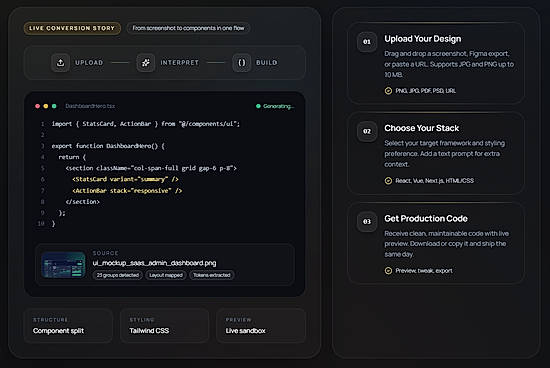Open the Live sandbox preview card
The image size is (550, 368).
(x=261, y=326)
